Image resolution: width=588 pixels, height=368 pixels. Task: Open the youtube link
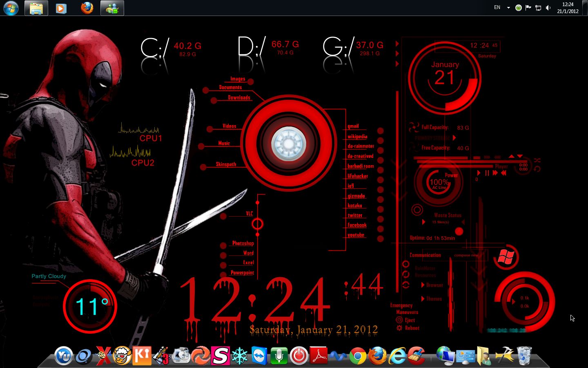tap(356, 235)
